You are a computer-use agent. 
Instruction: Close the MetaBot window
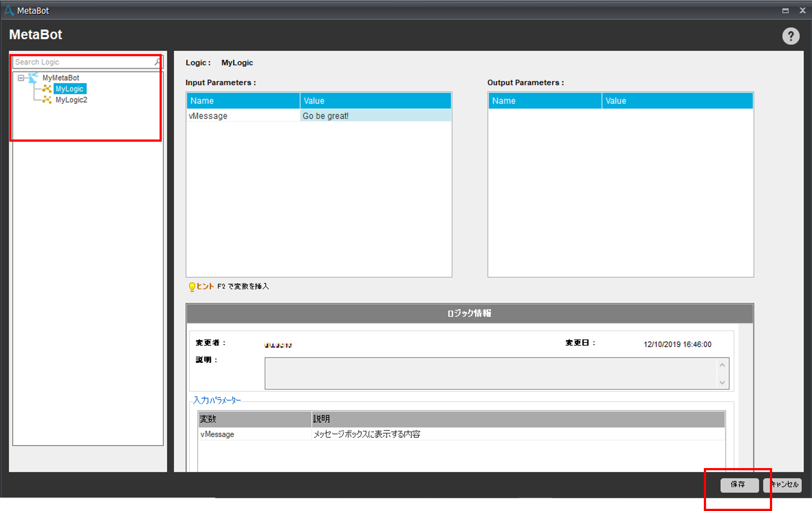click(803, 11)
